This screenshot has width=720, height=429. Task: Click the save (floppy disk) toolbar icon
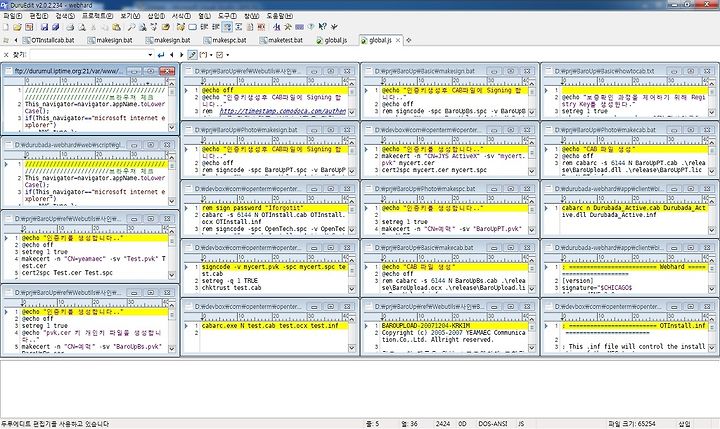[44, 27]
